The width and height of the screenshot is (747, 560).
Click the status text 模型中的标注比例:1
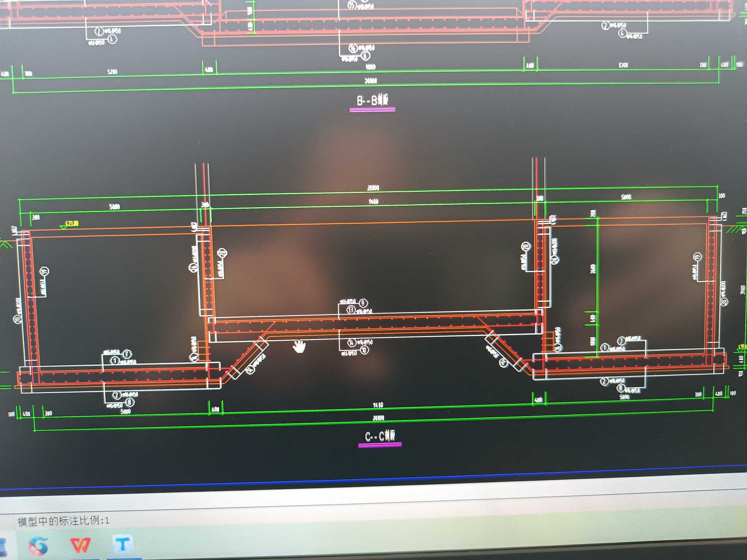[x=63, y=521]
